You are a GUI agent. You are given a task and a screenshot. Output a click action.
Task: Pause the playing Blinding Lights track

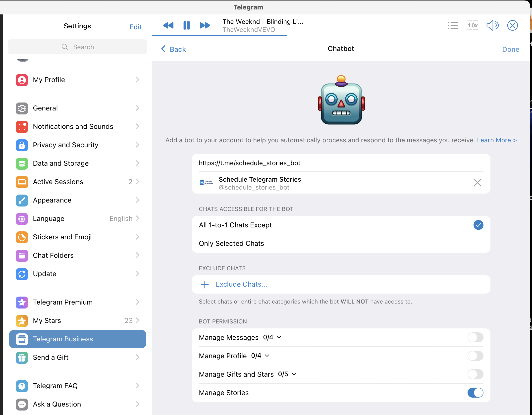(x=187, y=25)
